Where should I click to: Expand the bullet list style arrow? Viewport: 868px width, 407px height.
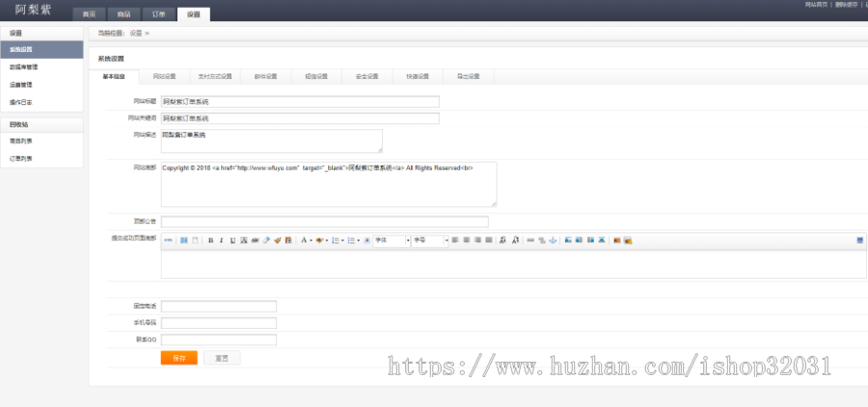point(358,240)
